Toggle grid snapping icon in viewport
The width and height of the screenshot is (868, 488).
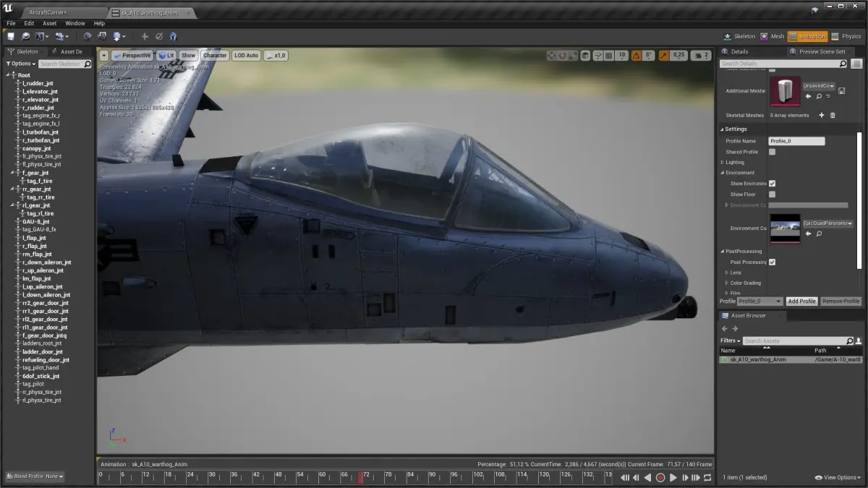coord(608,55)
